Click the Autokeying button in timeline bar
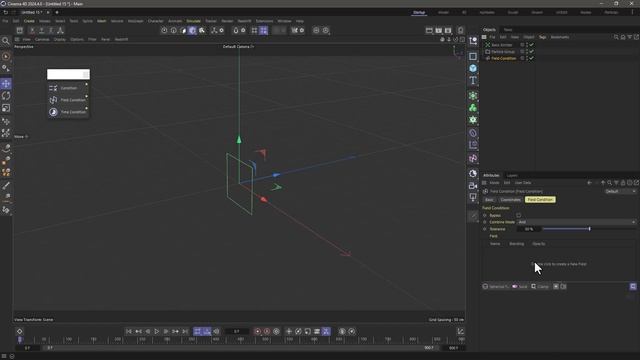 tap(267, 331)
